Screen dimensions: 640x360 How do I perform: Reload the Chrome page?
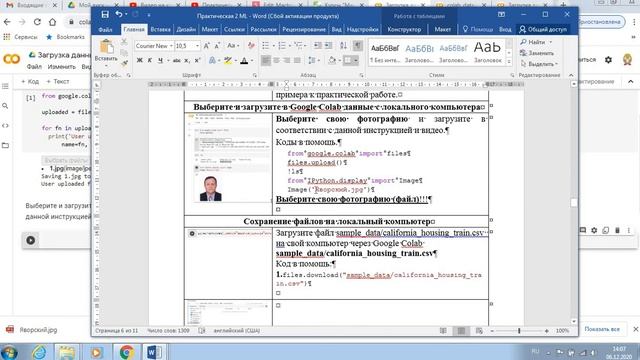tap(37, 22)
